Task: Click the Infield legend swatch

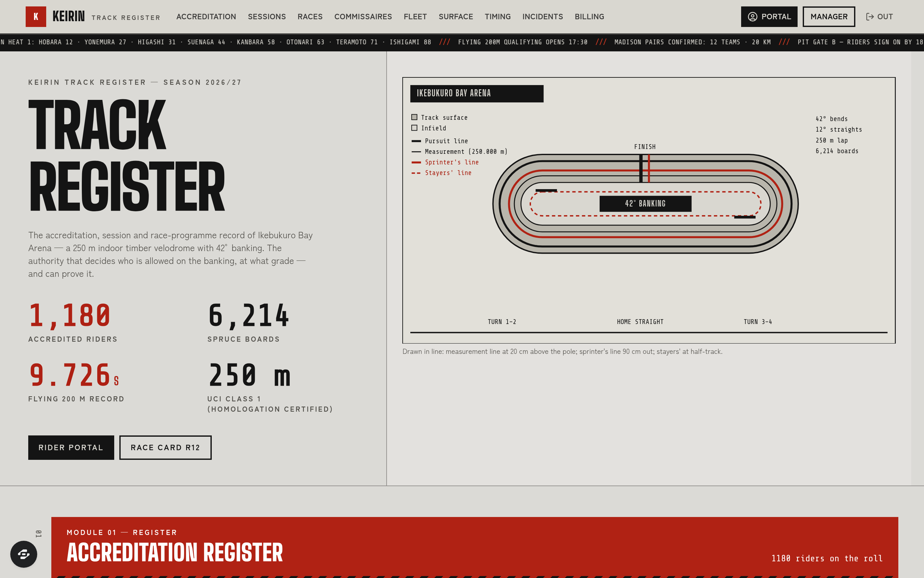Action: [x=414, y=128]
